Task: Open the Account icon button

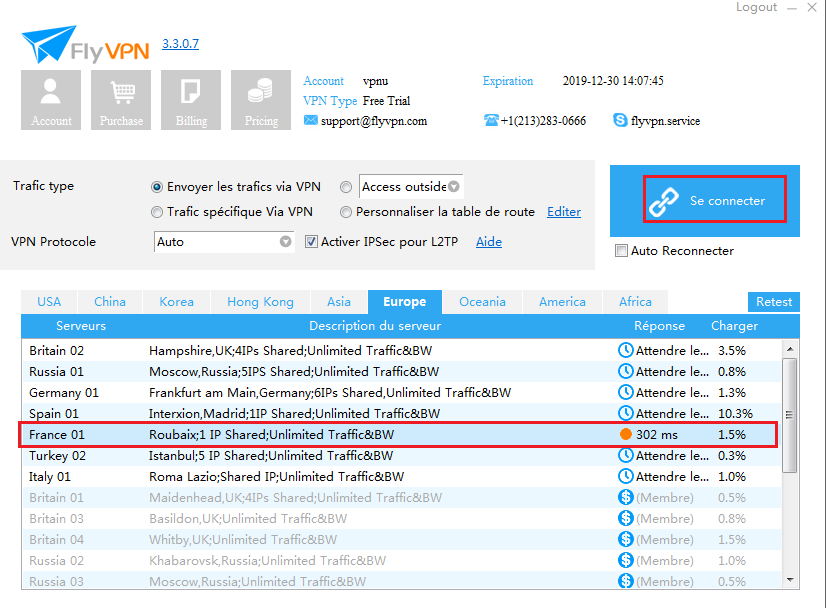Action: (x=51, y=100)
